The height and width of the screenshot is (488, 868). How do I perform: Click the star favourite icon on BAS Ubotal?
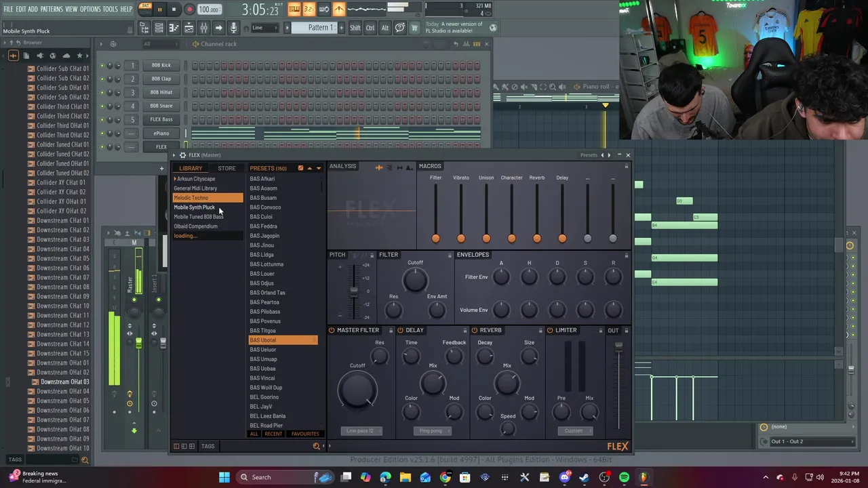(313, 340)
